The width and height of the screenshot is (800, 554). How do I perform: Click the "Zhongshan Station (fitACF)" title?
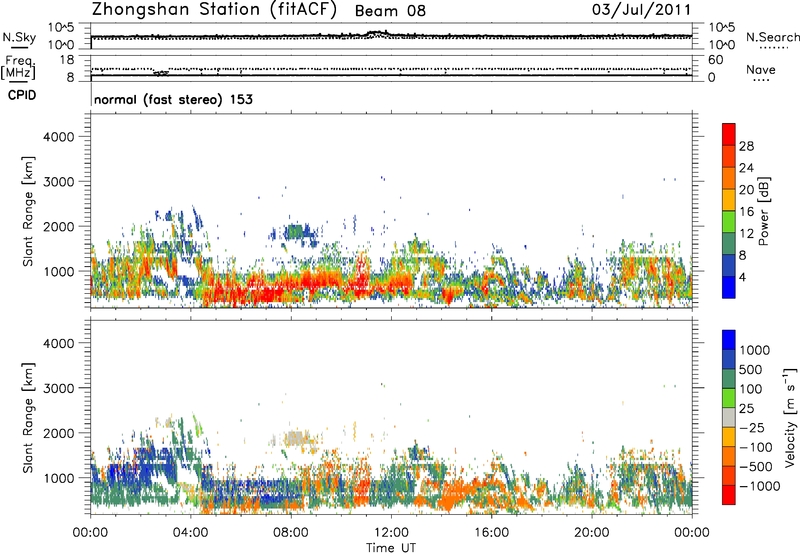(x=214, y=10)
